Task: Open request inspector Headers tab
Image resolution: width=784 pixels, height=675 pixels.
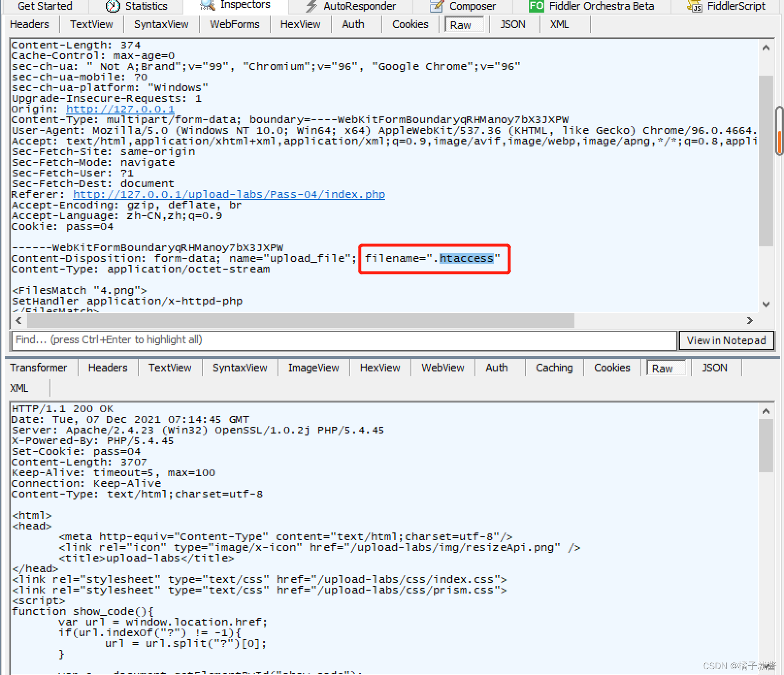Action: (x=30, y=24)
